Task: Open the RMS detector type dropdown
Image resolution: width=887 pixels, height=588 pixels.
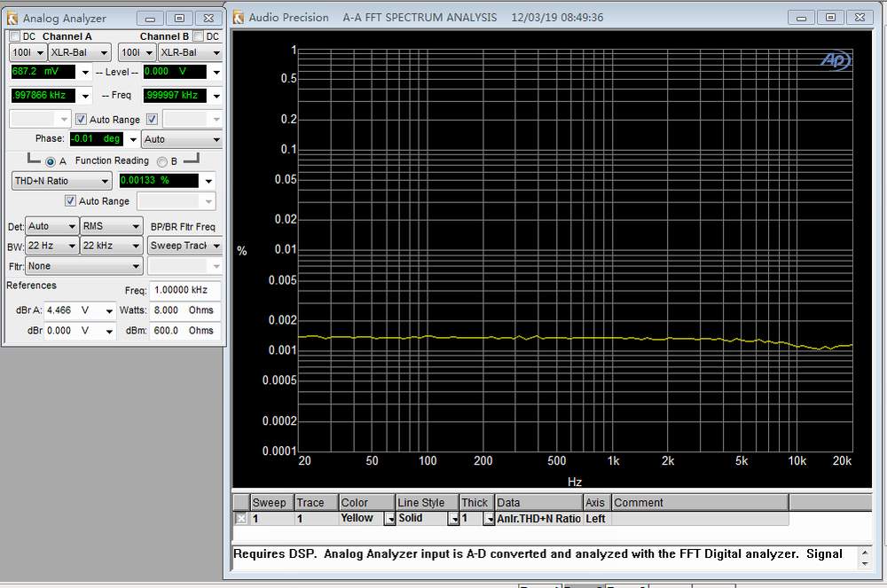Action: [112, 226]
